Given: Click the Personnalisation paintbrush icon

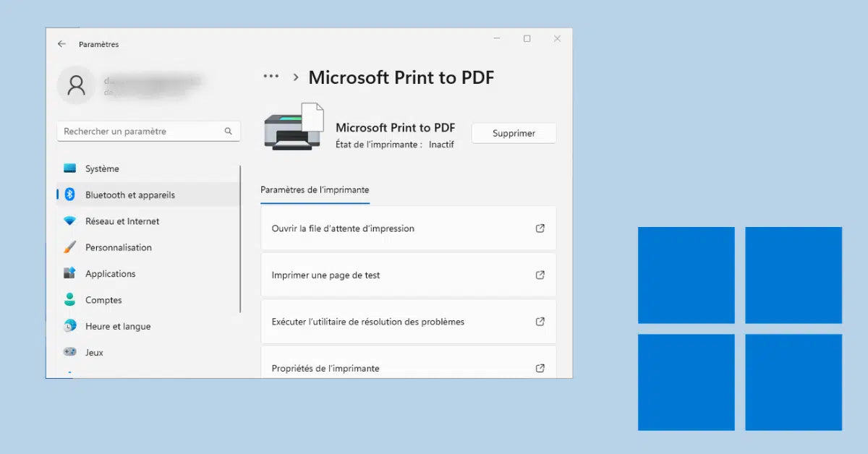Looking at the screenshot, I should pyautogui.click(x=69, y=247).
